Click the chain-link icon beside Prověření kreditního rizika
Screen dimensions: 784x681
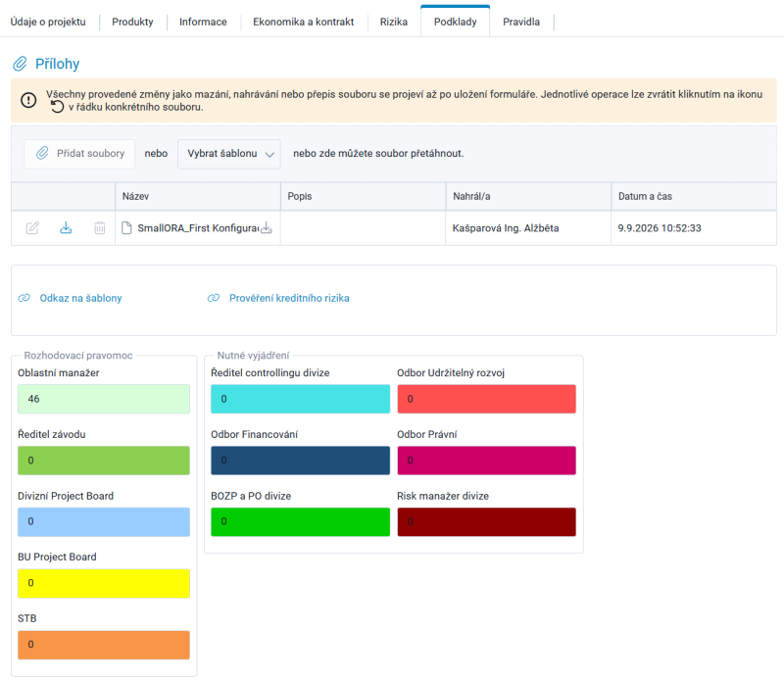[214, 298]
